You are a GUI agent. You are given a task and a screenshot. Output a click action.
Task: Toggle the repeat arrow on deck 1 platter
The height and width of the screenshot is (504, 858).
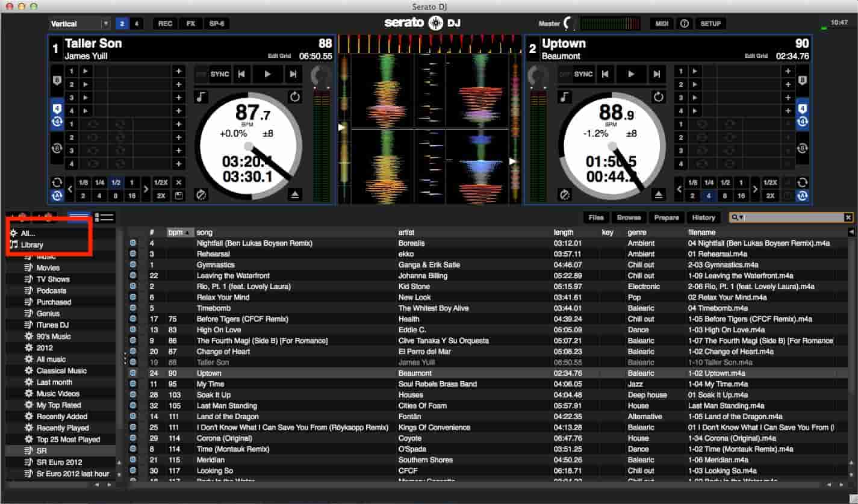coord(294,97)
